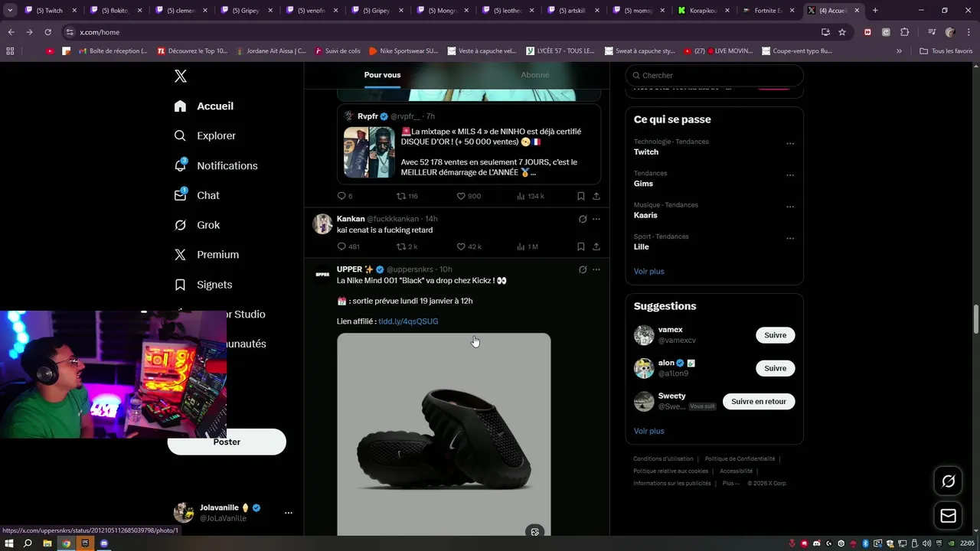Reload the page in Chrome
Screen dimensions: 980x551
pos(47,32)
